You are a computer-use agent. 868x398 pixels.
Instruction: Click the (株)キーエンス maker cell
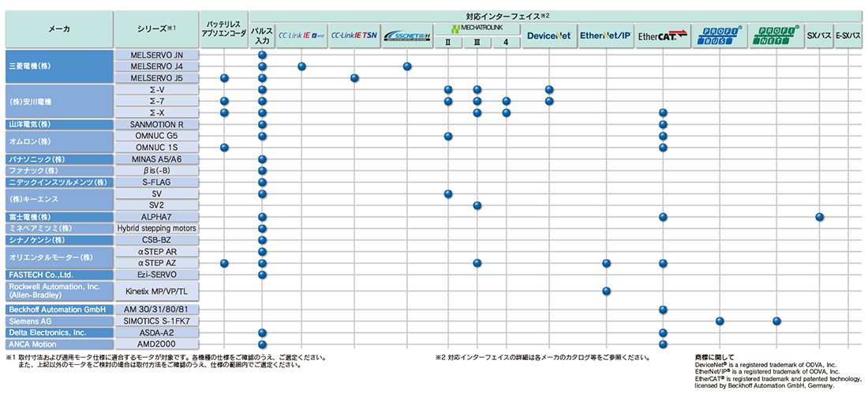(x=59, y=200)
